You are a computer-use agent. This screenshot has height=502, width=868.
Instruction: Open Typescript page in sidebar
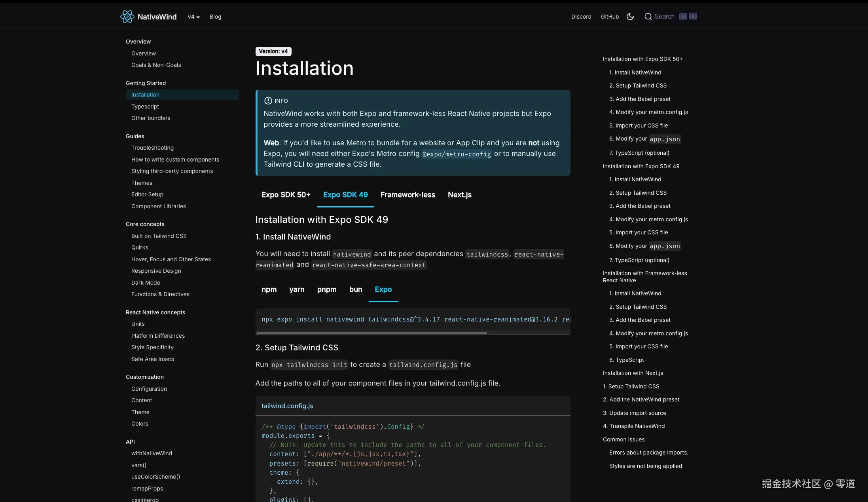145,106
